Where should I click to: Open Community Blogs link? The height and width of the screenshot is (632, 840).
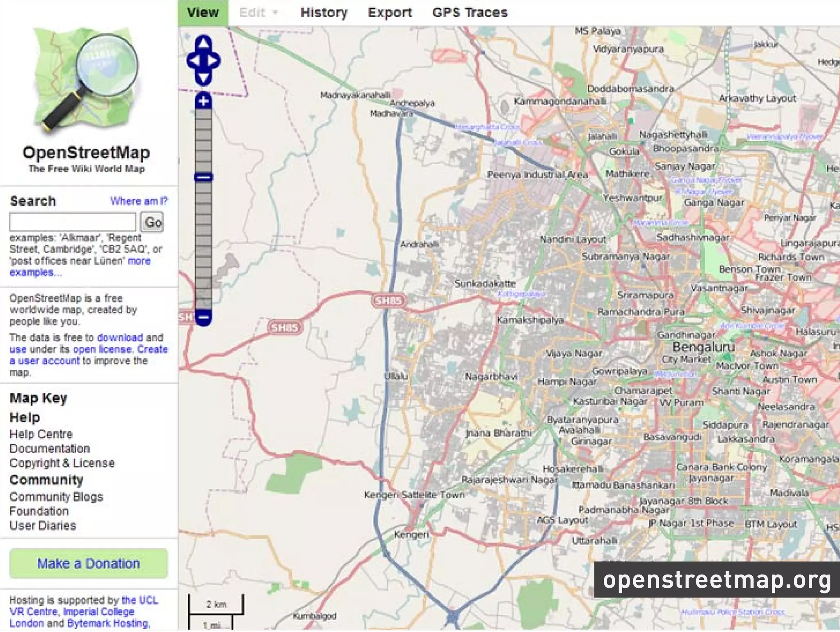(56, 497)
